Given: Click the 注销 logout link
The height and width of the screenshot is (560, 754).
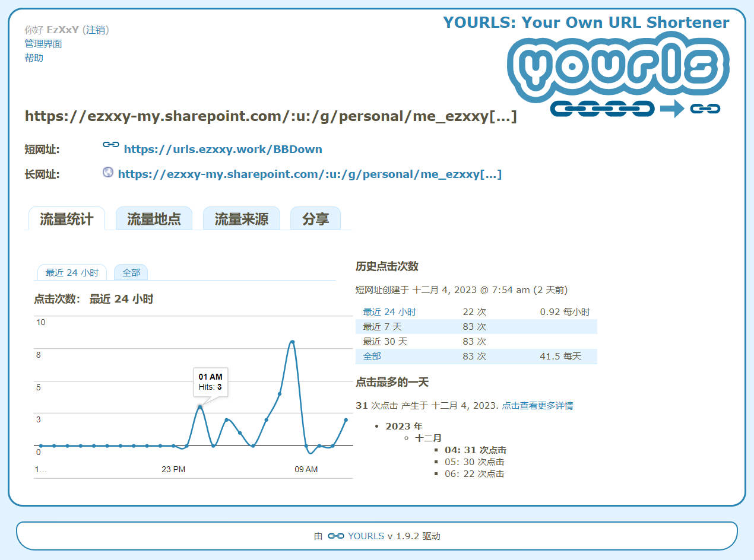Looking at the screenshot, I should pyautogui.click(x=95, y=30).
